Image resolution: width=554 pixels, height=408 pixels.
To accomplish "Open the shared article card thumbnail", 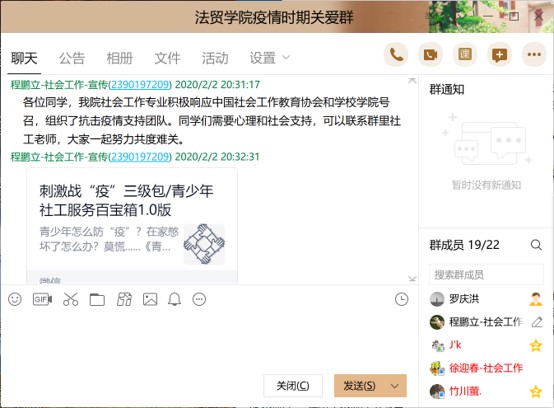I will [x=204, y=244].
